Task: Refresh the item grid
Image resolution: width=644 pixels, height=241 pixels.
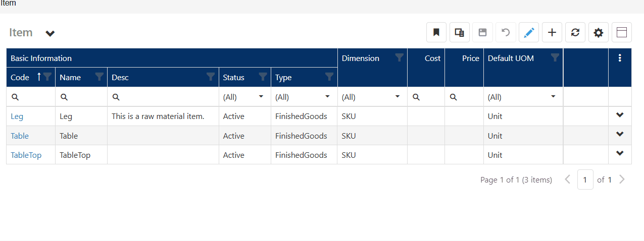Action: coord(575,33)
